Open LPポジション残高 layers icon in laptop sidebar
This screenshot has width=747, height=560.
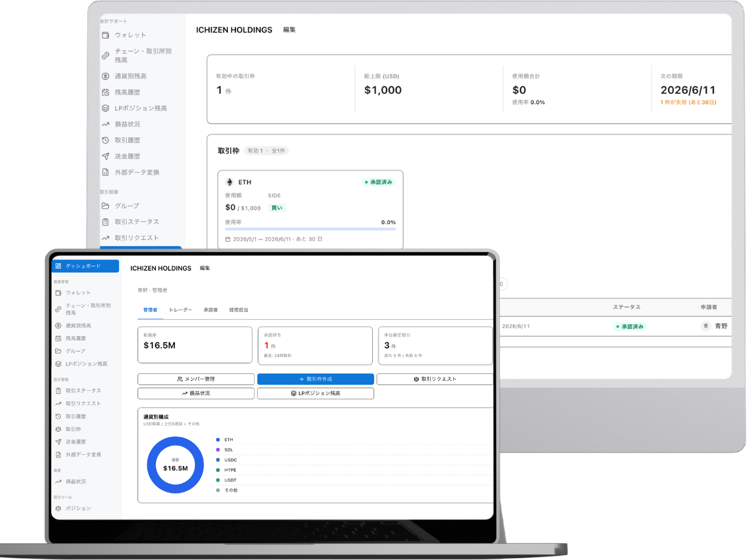pos(58,364)
